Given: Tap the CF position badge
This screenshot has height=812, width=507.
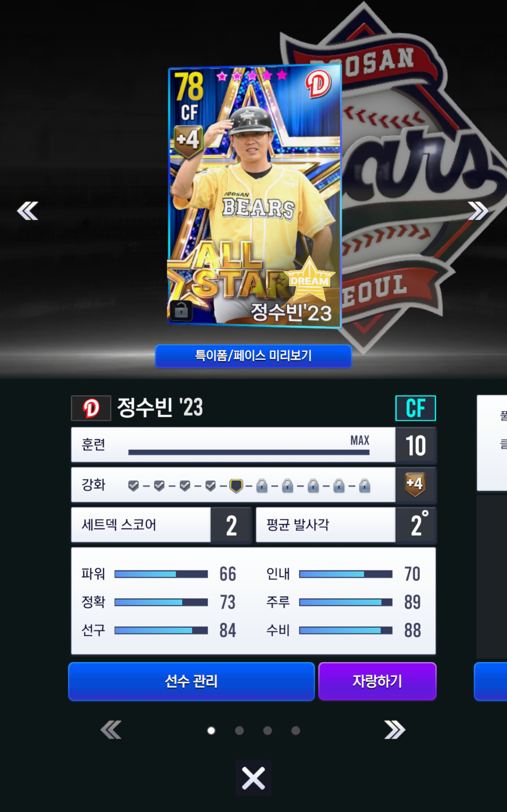Looking at the screenshot, I should [415, 408].
